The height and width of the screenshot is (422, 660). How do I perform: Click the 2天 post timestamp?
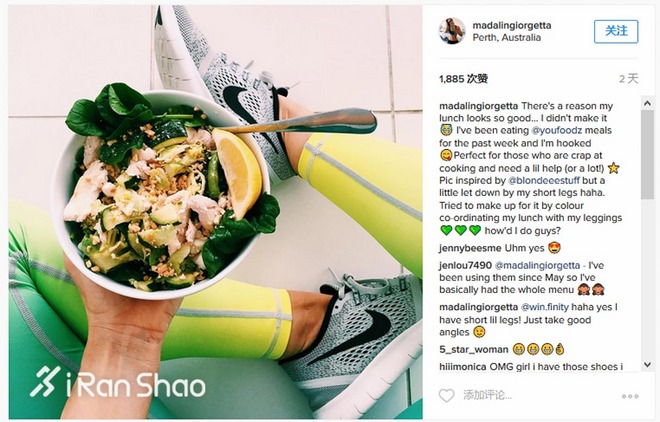point(628,79)
